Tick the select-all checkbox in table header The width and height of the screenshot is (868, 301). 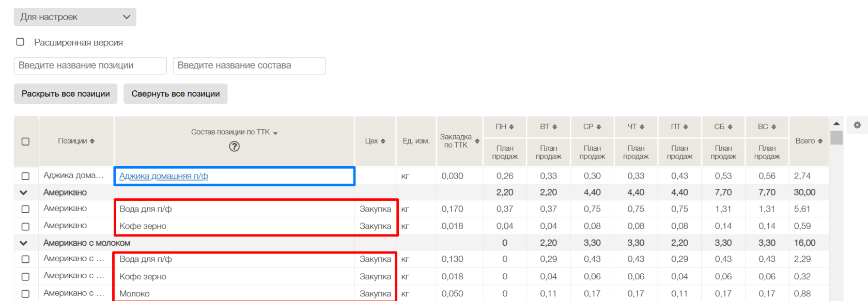click(x=25, y=141)
